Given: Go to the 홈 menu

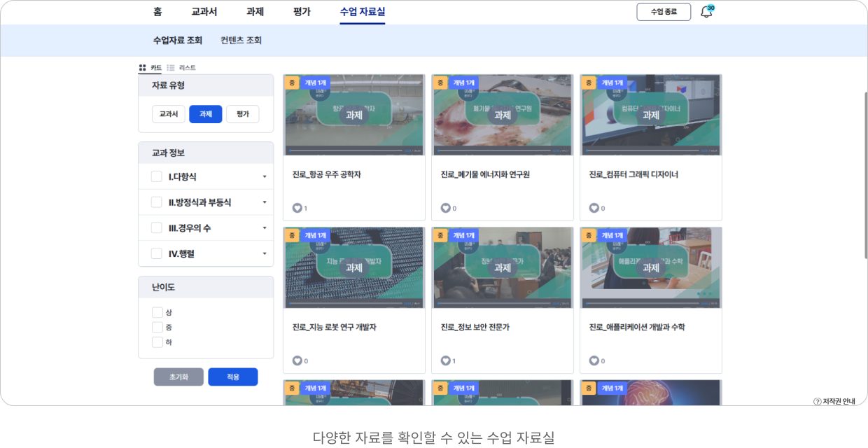Looking at the screenshot, I should [x=157, y=12].
